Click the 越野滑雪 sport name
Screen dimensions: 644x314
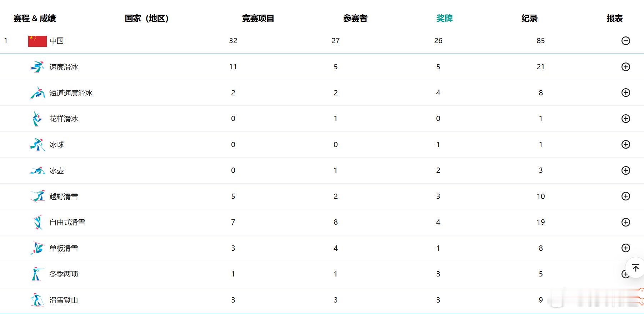(64, 196)
